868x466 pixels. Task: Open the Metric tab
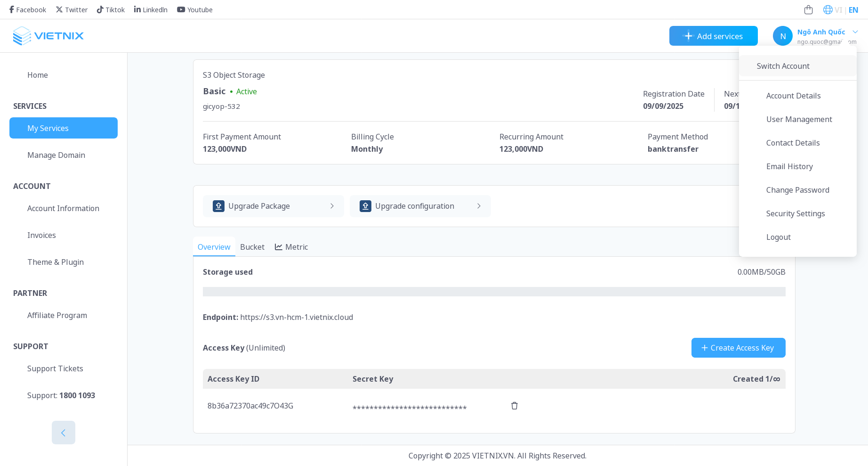click(x=291, y=247)
